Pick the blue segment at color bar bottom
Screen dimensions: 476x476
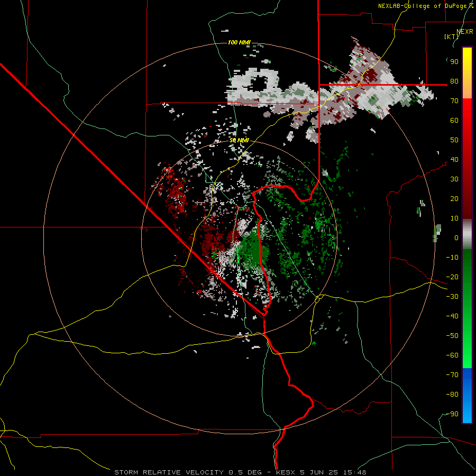(467, 396)
